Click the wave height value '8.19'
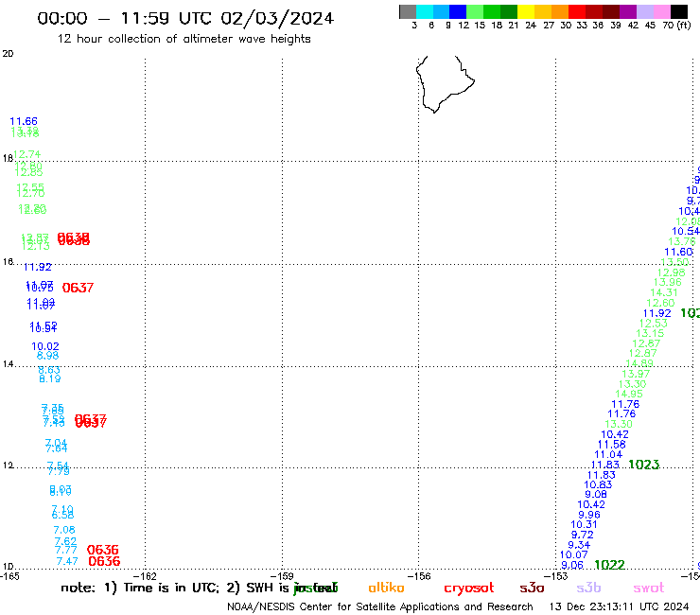 click(x=49, y=378)
